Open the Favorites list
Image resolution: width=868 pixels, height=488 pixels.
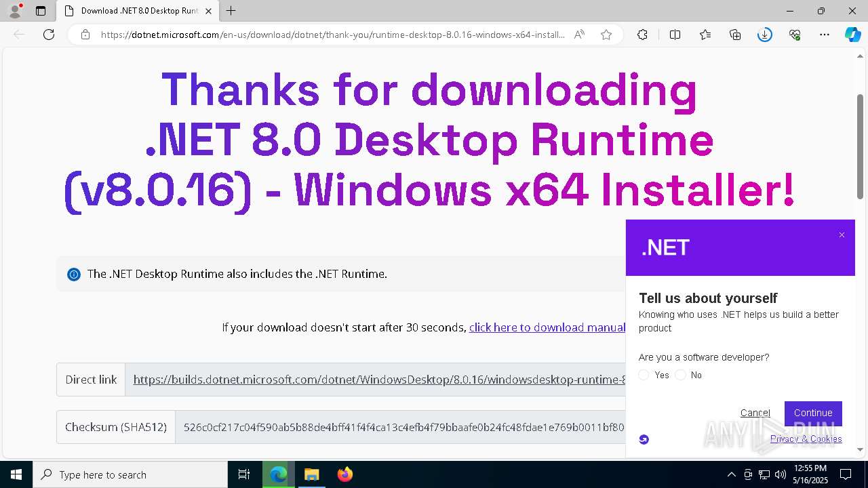[705, 35]
